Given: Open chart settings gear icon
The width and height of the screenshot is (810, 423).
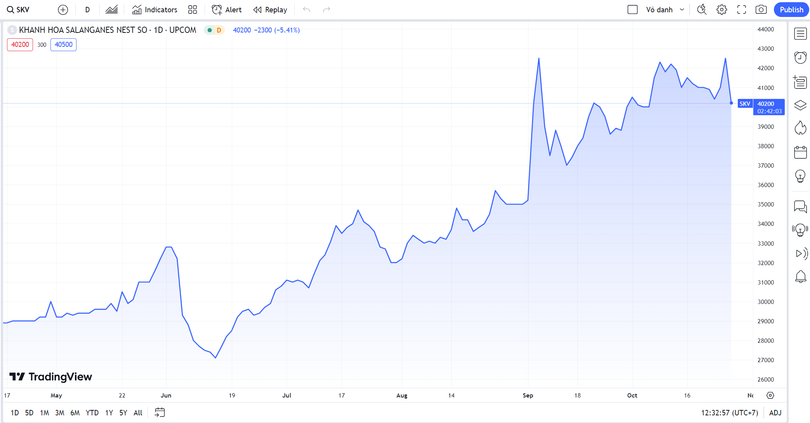Looking at the screenshot, I should click(x=721, y=10).
